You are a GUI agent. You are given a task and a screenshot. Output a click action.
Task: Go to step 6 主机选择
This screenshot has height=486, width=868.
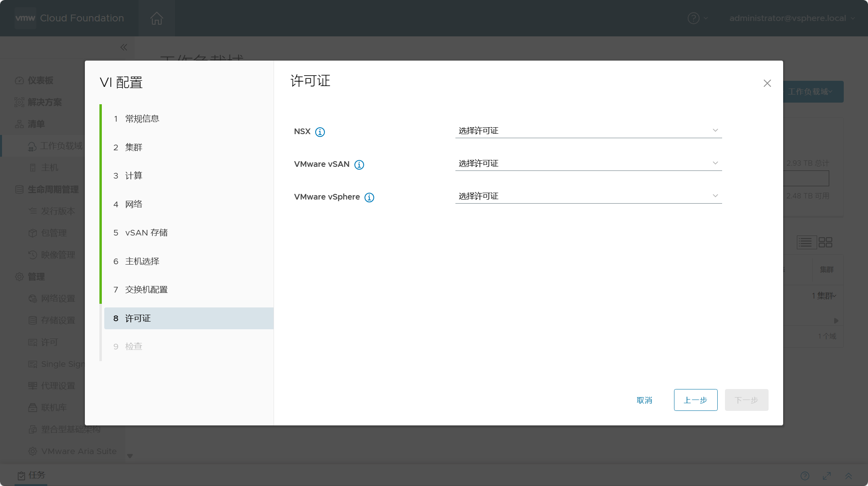[x=189, y=261]
